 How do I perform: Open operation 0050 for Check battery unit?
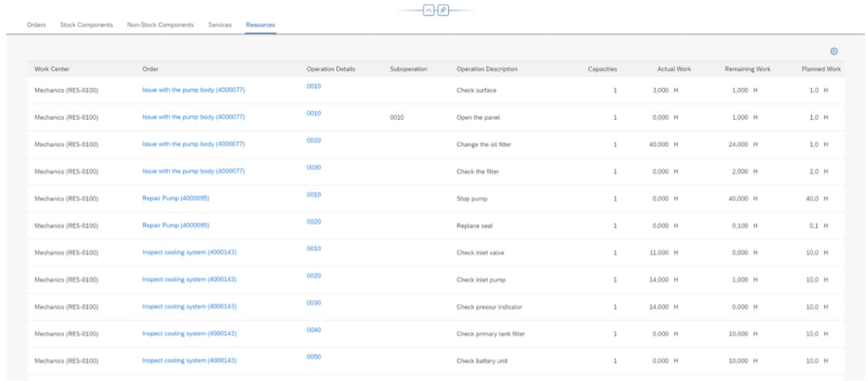click(x=314, y=357)
